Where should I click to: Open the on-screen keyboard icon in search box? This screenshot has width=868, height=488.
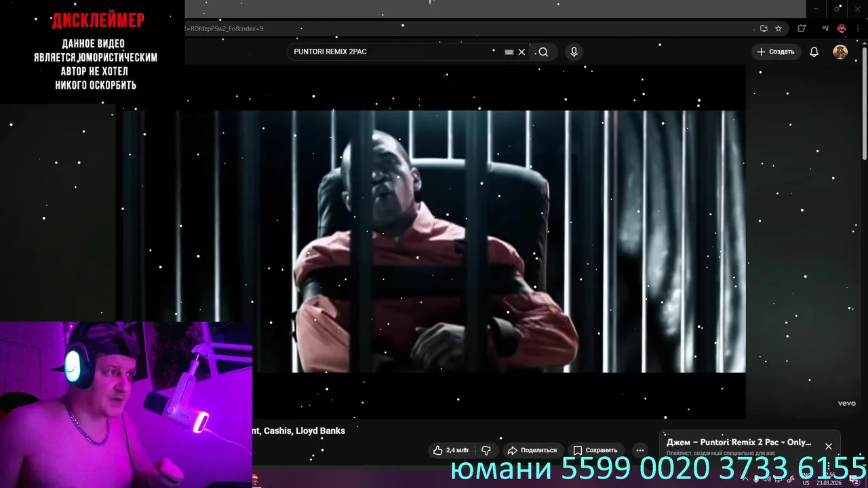(509, 52)
